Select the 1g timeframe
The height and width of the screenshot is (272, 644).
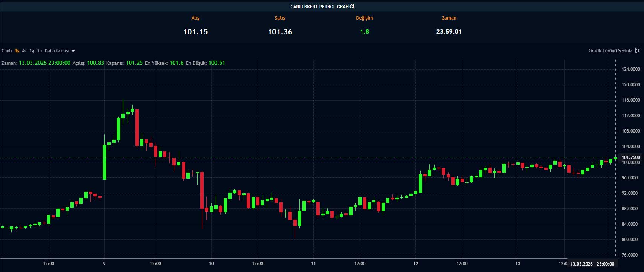pos(32,51)
